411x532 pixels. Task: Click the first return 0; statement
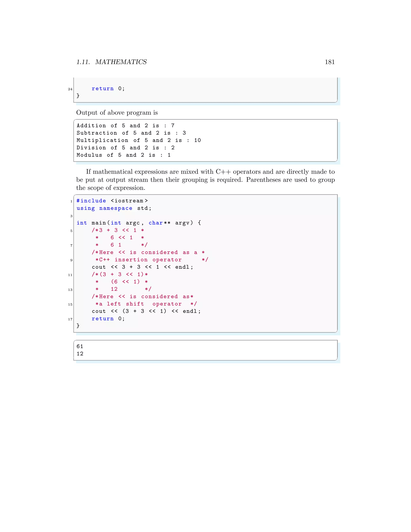(x=108, y=89)
